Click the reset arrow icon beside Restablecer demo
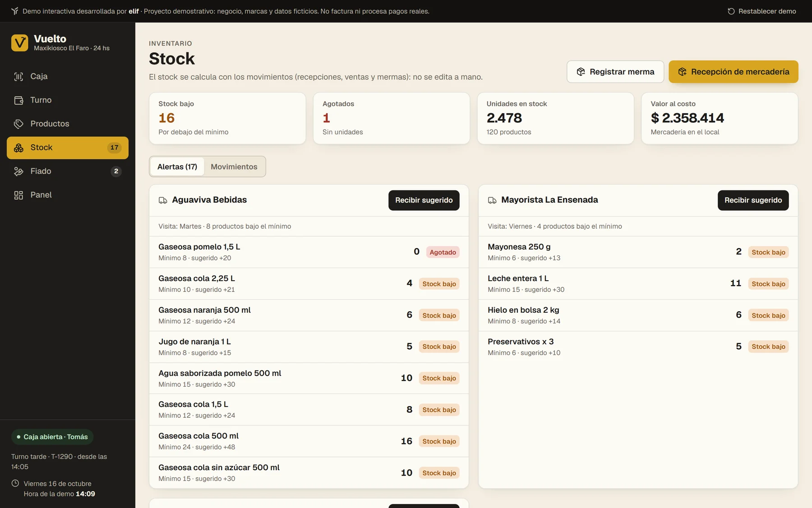Screen dimensions: 812x508 (x=731, y=11)
